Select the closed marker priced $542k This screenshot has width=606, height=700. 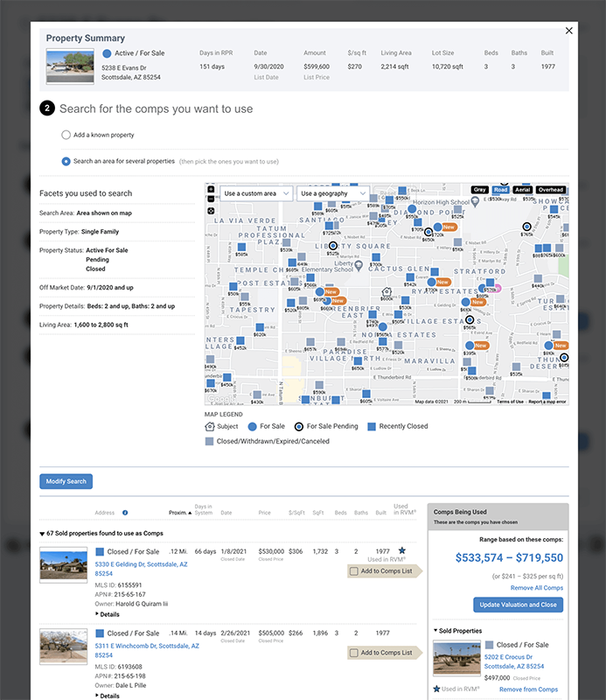(x=410, y=277)
